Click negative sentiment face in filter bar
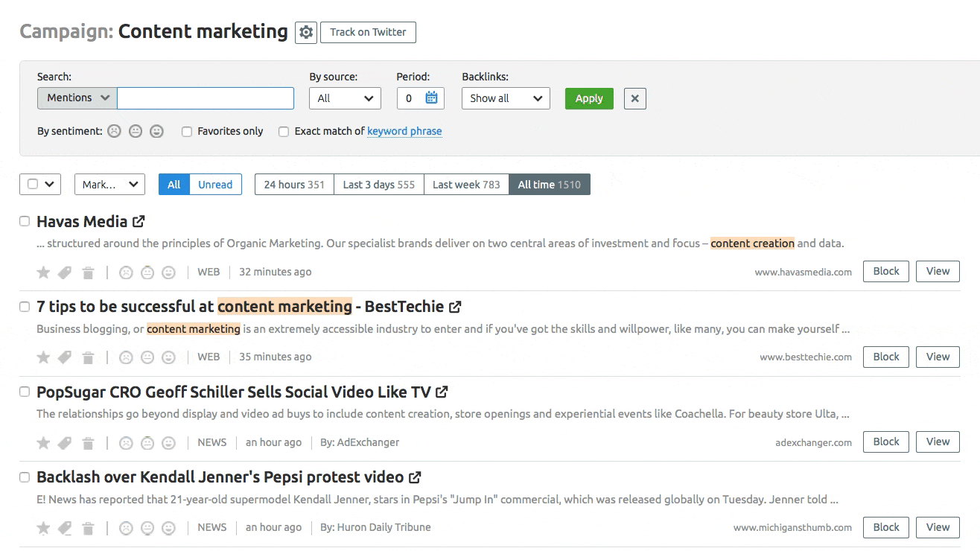This screenshot has height=551, width=980. pyautogui.click(x=113, y=131)
